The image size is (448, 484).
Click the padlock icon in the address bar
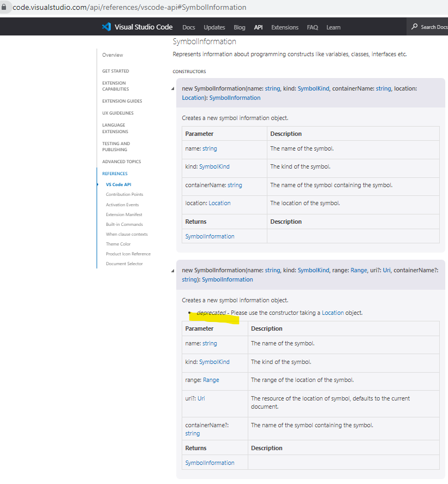pos(4,7)
